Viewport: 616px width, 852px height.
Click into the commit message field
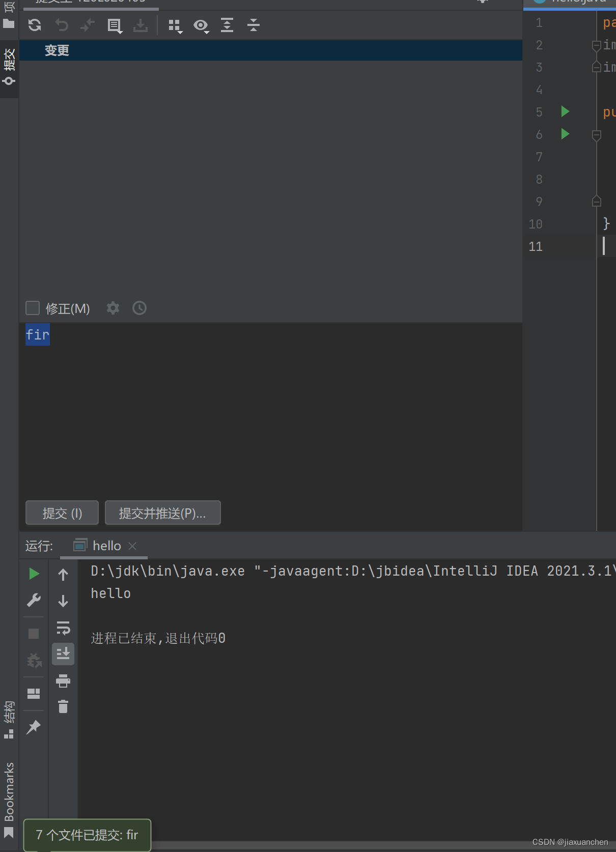[x=271, y=410]
